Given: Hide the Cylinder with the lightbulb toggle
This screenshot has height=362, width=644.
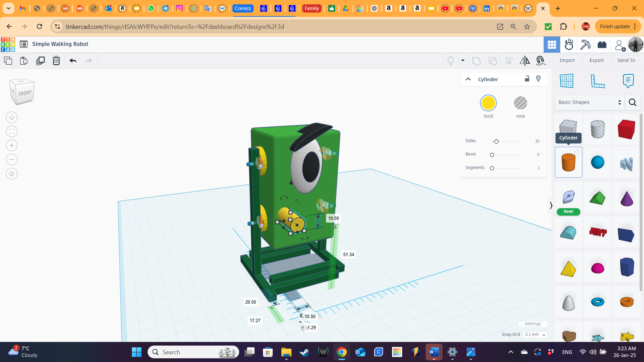Looking at the screenshot, I should [538, 79].
